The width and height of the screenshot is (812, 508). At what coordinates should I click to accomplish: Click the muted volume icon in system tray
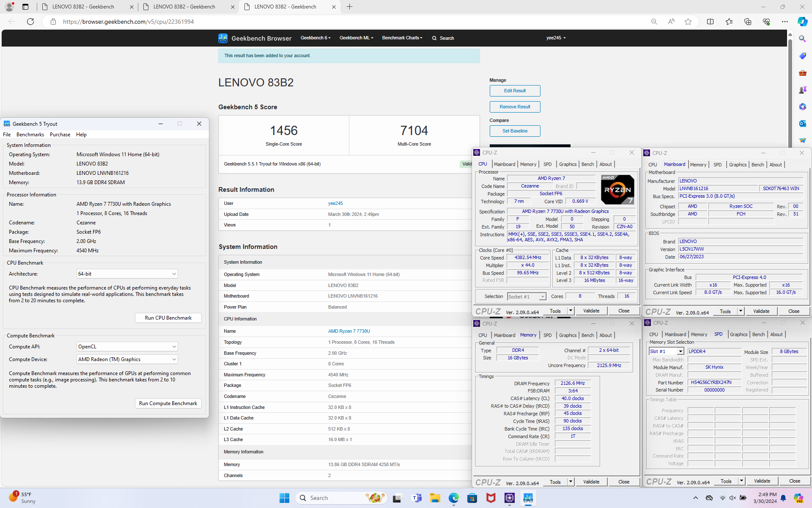(732, 498)
